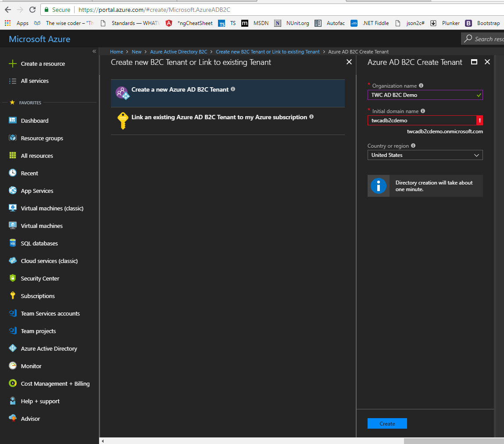Screen dimensions: 504x444
Task: Click the horizontal scrollbar left arrow
Action: click(103, 441)
